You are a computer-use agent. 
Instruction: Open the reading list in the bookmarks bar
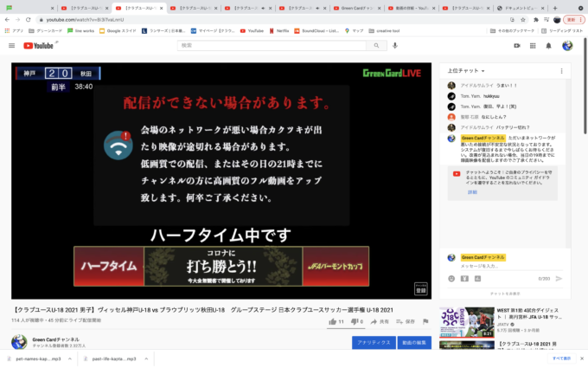(562, 31)
